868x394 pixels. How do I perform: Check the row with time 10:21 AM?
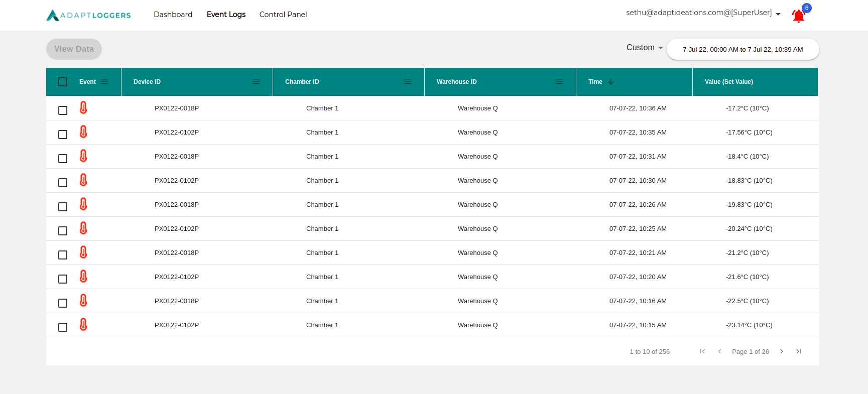63,255
